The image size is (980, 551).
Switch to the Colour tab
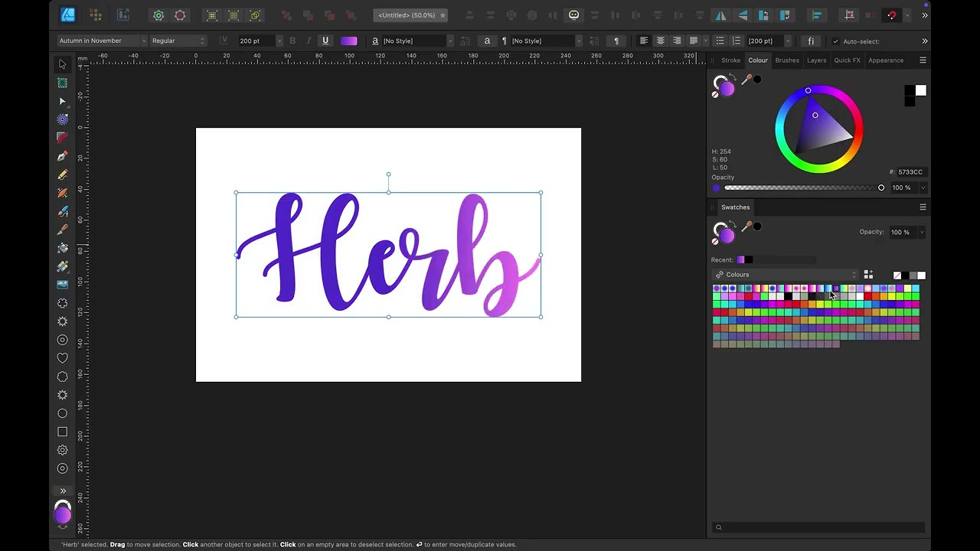coord(758,60)
